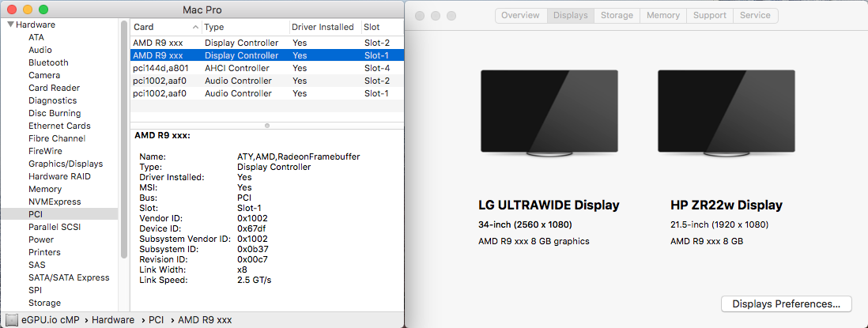Click AMD R9 xxx in the path bar
Image resolution: width=868 pixels, height=328 pixels.
205,320
